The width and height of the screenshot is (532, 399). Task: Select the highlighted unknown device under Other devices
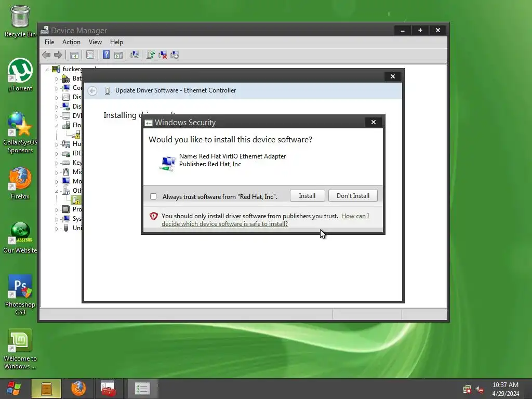(76, 200)
